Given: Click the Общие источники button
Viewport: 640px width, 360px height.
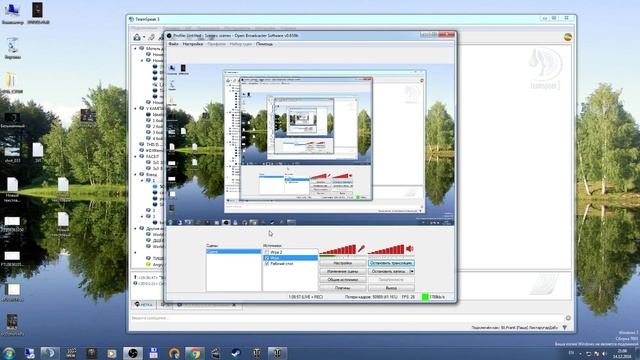Looking at the screenshot, I should 342,280.
